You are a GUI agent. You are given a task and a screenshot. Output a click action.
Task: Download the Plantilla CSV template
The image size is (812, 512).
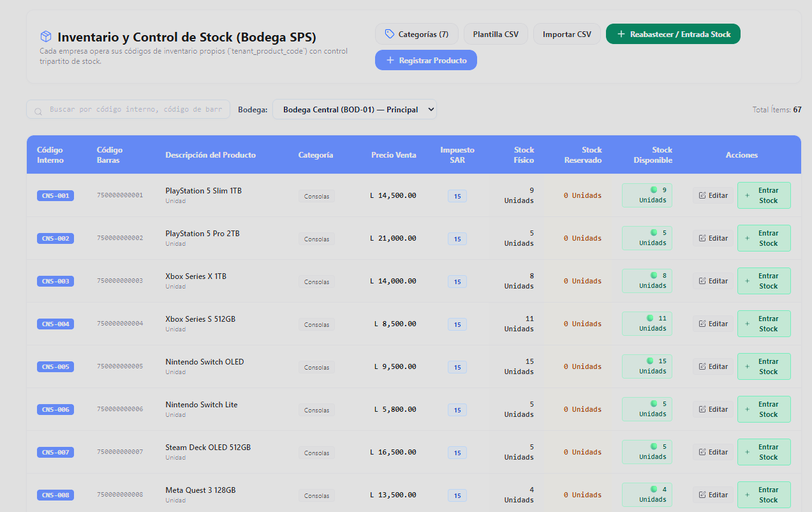coord(496,34)
